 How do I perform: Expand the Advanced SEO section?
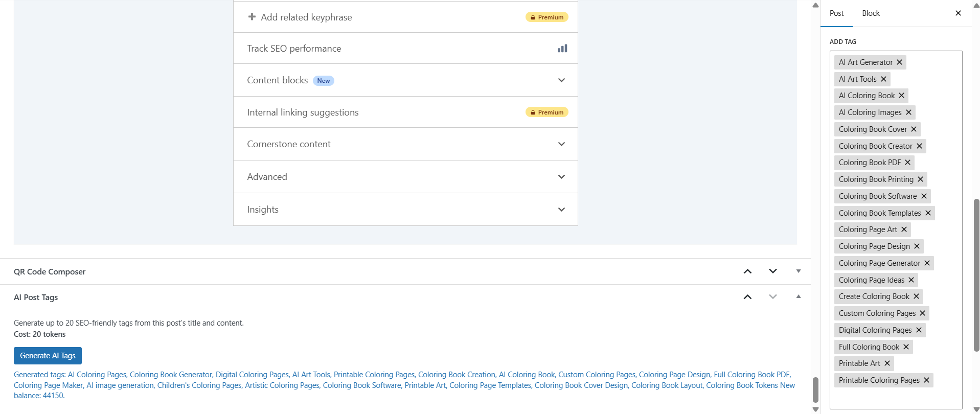pos(561,177)
